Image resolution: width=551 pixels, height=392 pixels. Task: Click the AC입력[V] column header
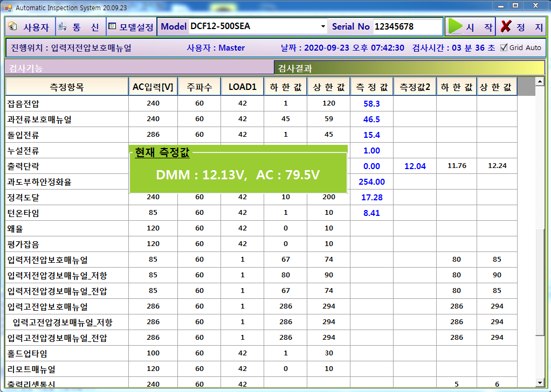[x=153, y=87]
